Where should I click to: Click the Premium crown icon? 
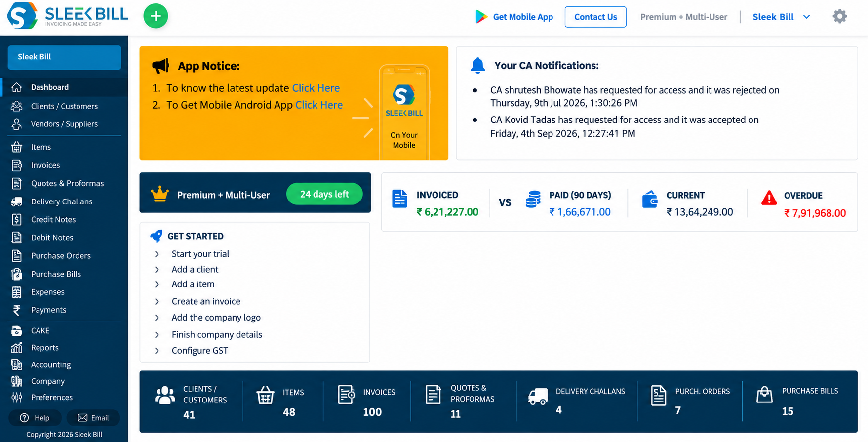point(159,194)
